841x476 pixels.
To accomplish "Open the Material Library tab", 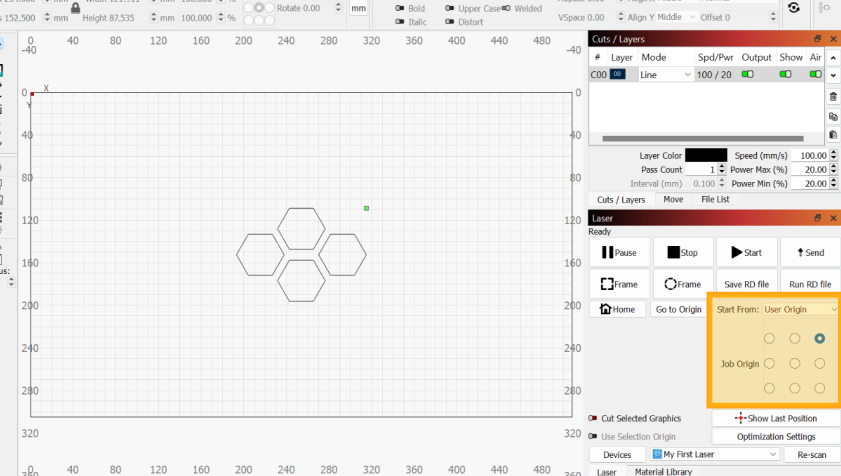I will click(x=663, y=471).
